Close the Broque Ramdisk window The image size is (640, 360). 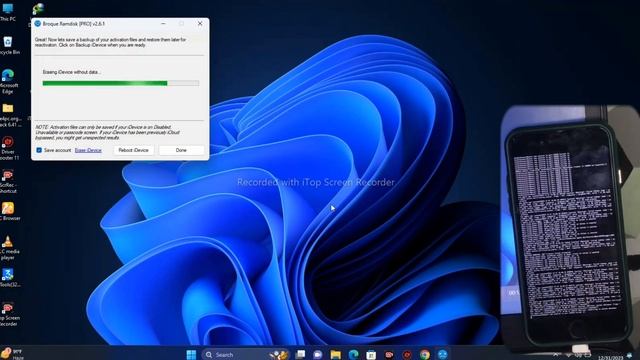200,24
